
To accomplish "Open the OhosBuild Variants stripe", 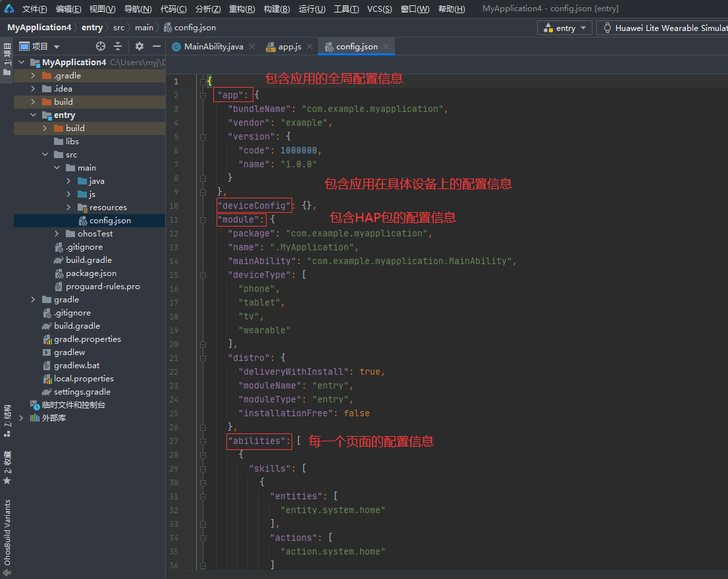I will [7, 538].
